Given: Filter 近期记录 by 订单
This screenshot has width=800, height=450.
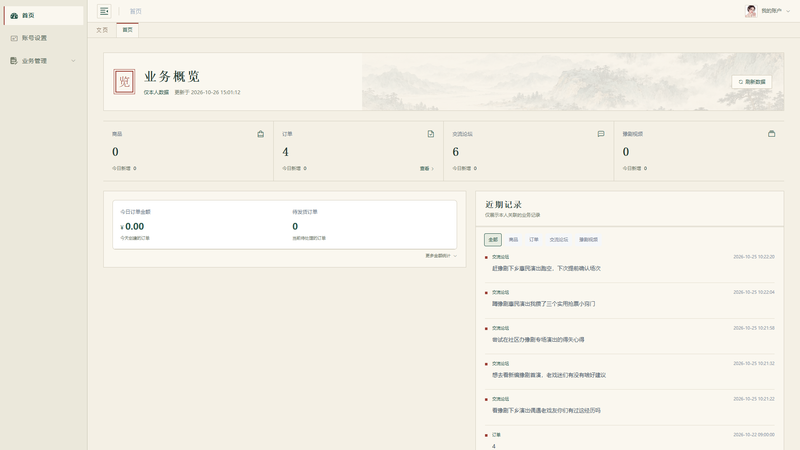Looking at the screenshot, I should (x=534, y=240).
